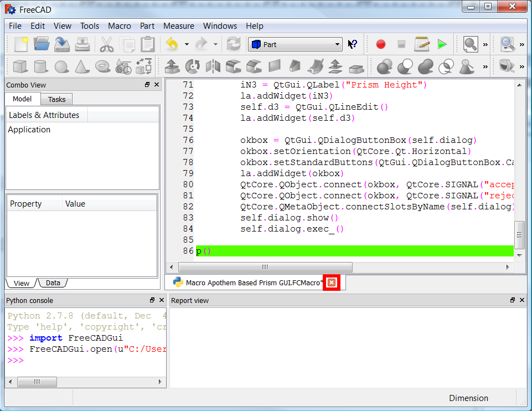The image size is (532, 411).
Task: Create a Cone primitive
Action: point(82,66)
